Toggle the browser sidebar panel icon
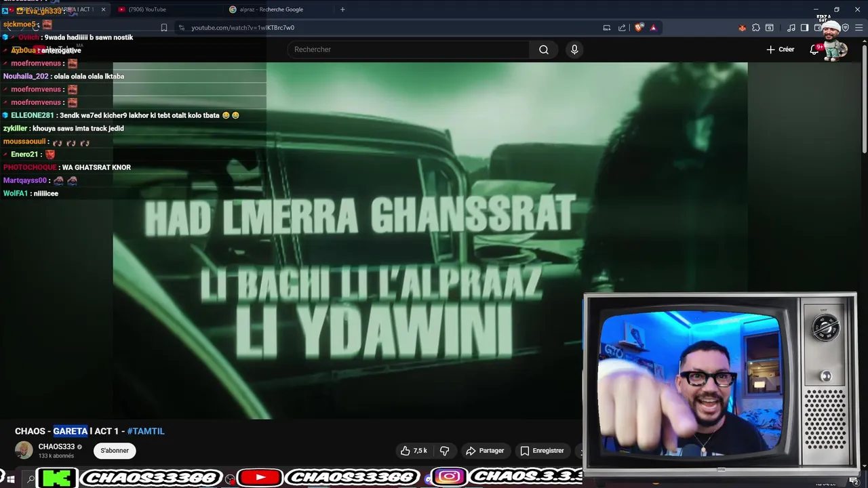The width and height of the screenshot is (868, 488). (x=804, y=28)
